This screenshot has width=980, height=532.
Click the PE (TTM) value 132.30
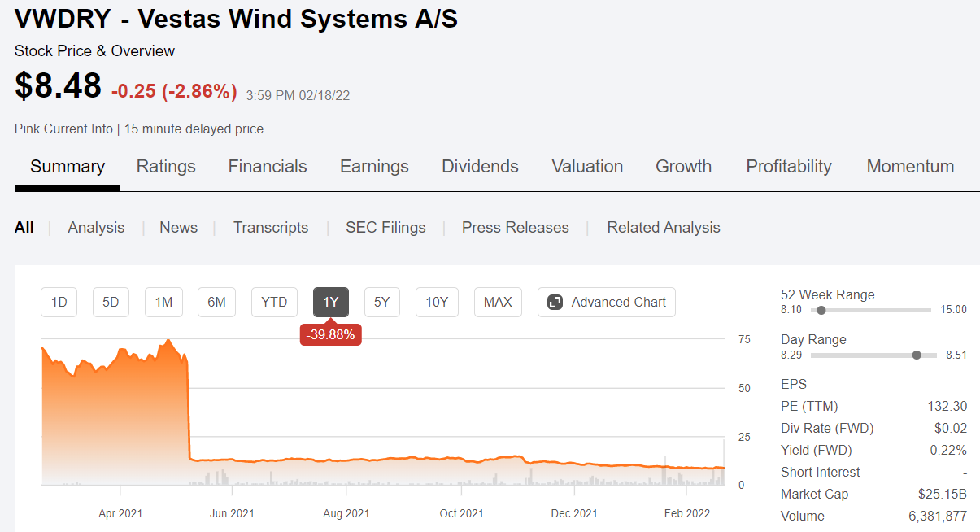coord(947,406)
